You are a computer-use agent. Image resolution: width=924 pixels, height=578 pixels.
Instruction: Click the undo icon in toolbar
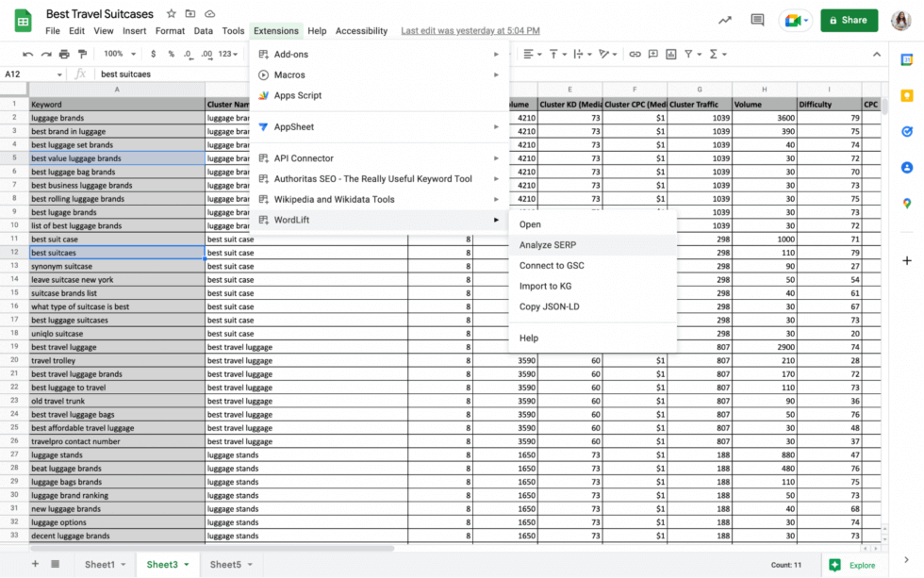[28, 55]
